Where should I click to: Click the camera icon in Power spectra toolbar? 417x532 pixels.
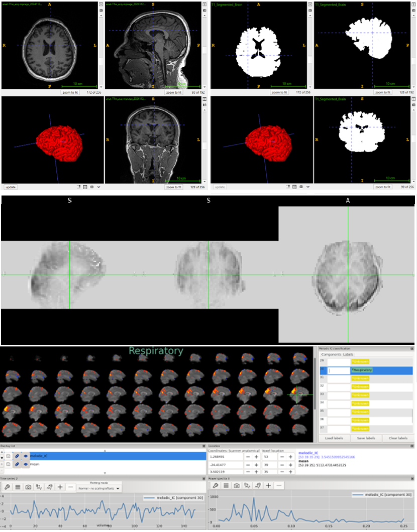(236, 486)
